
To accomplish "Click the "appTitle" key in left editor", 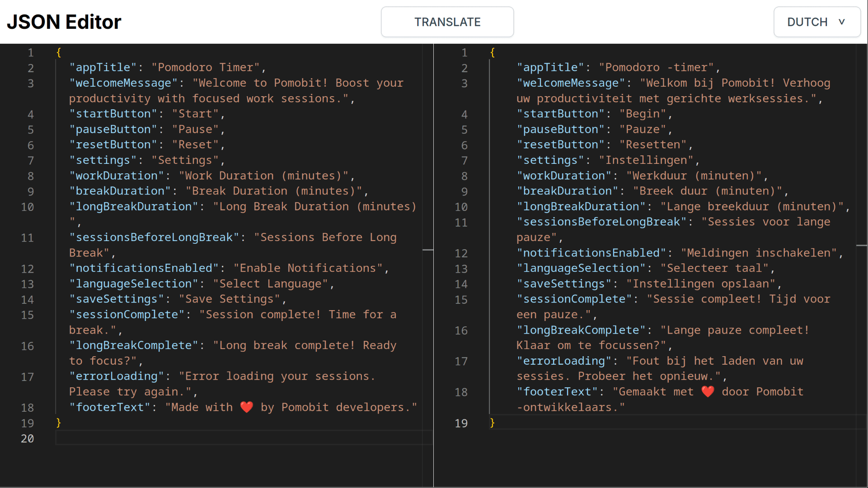I will coord(103,68).
